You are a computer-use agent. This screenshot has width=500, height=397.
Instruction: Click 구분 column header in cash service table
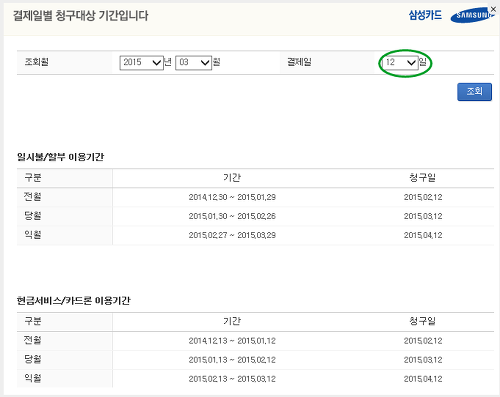click(x=33, y=321)
